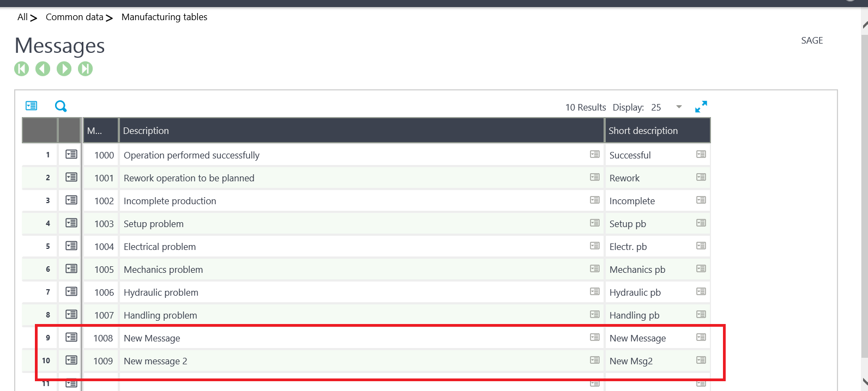Go to the last record
868x391 pixels.
(x=85, y=69)
